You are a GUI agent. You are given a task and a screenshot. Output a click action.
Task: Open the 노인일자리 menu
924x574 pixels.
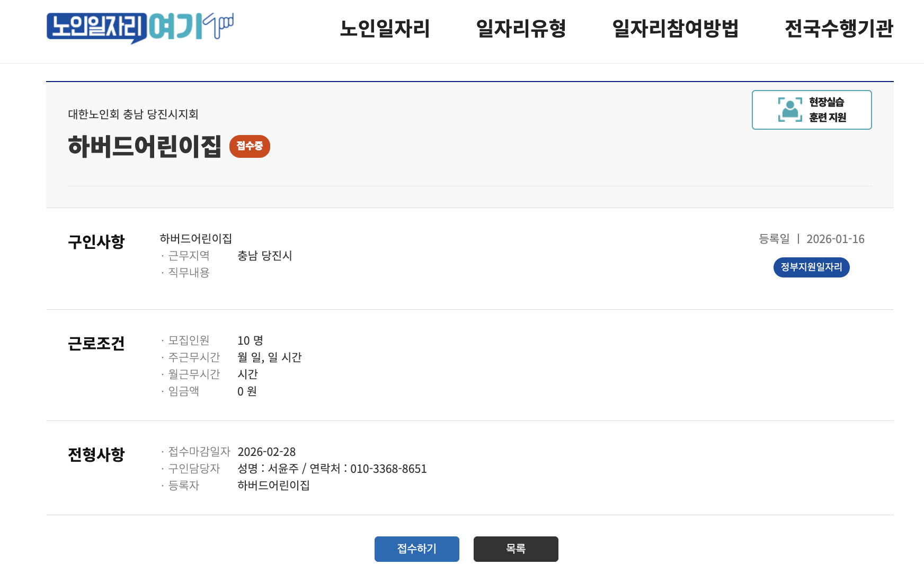386,30
